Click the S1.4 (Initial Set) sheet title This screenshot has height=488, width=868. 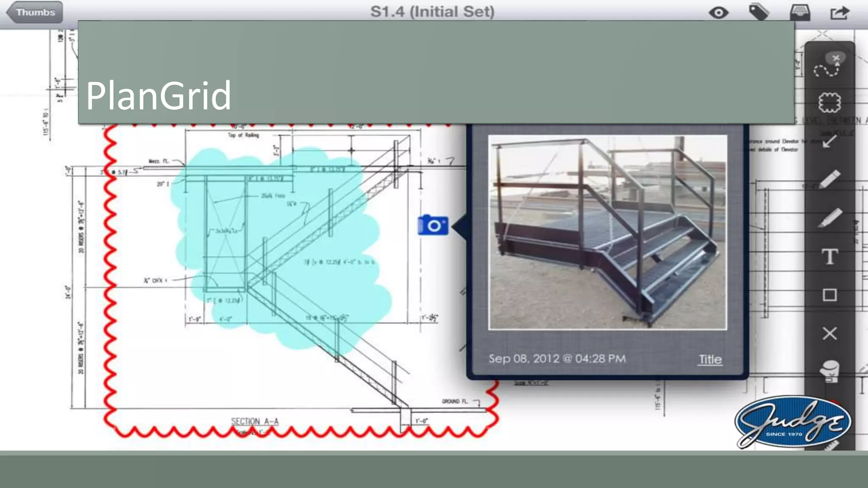432,12
